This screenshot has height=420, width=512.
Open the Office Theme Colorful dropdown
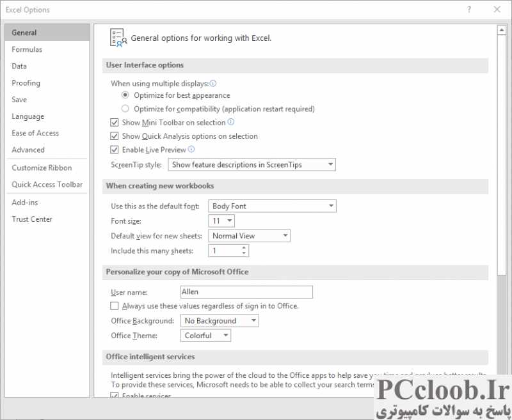205,336
